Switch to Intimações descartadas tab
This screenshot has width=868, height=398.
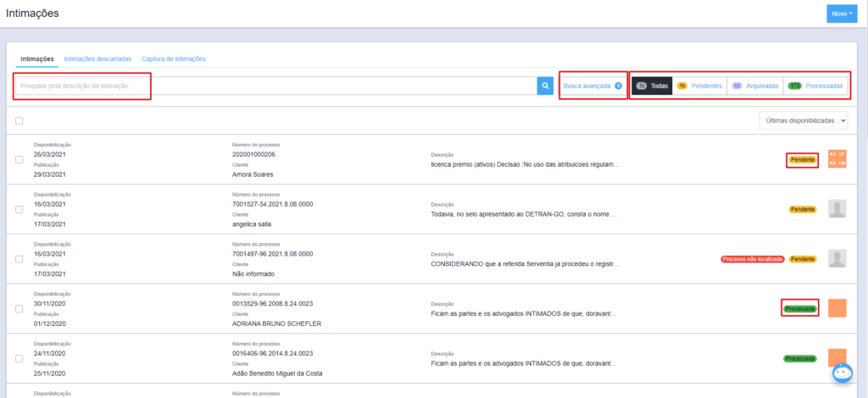pos(97,59)
